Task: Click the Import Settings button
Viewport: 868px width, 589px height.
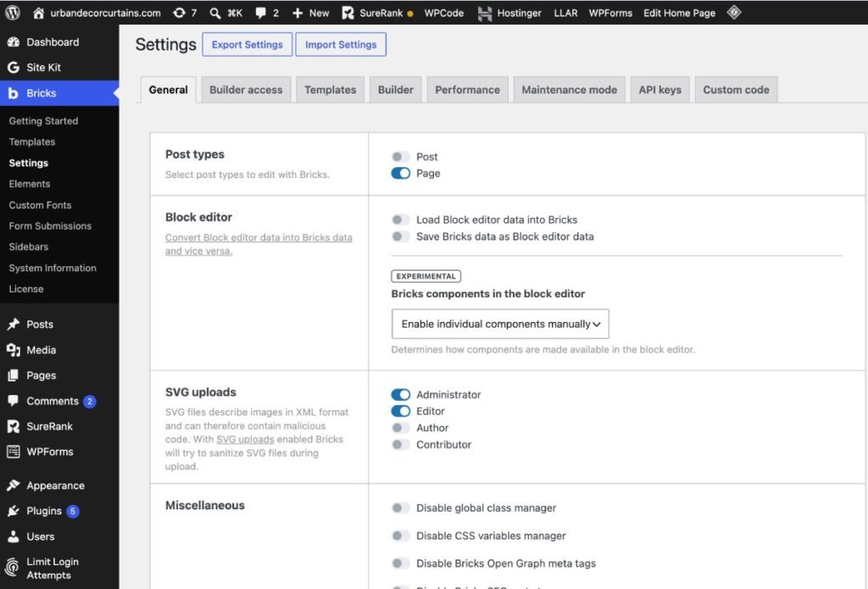Action: click(x=341, y=44)
